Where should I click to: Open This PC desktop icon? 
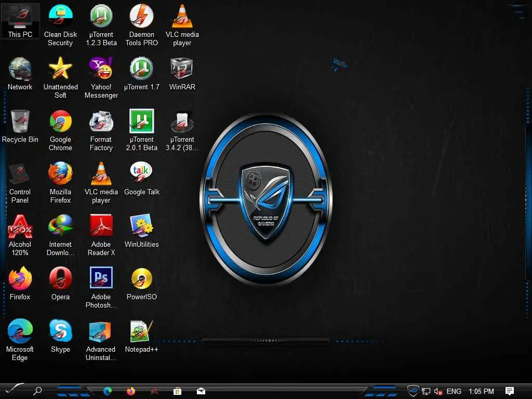click(20, 21)
